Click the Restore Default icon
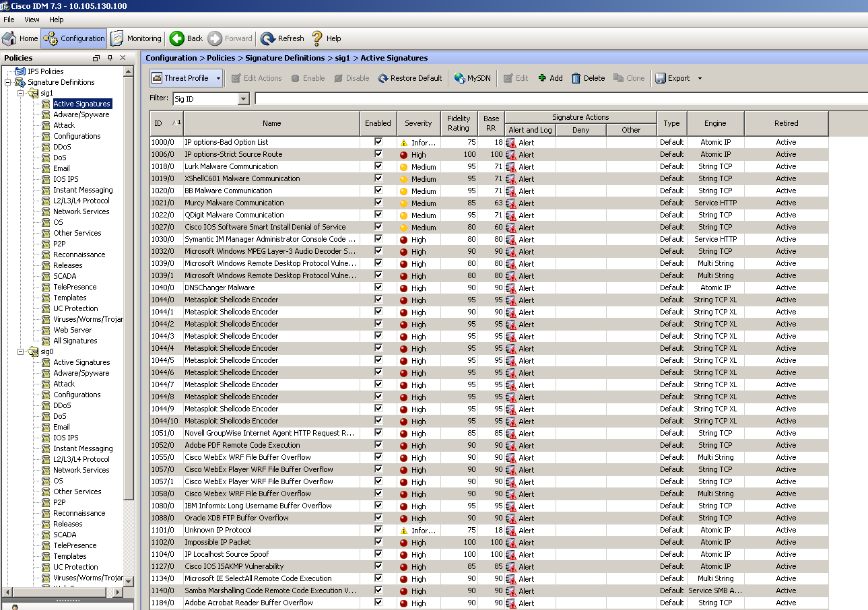This screenshot has width=868, height=610. point(383,78)
